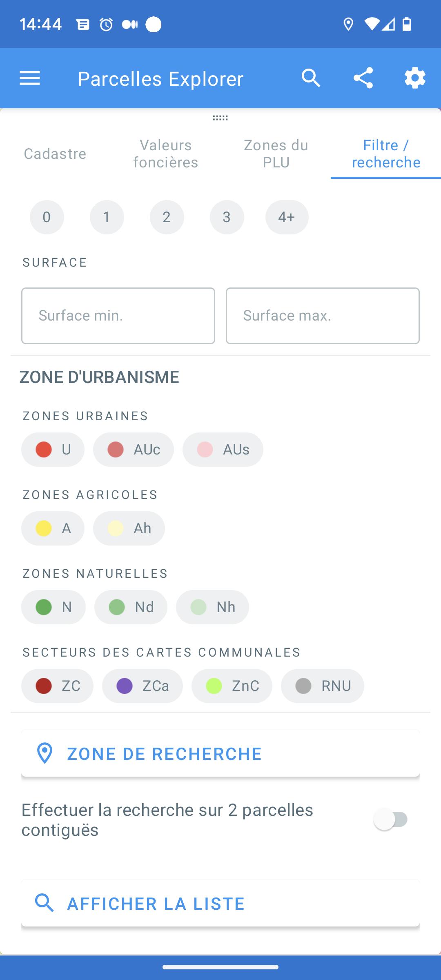Tap the location icon in the status bar
Screen dimensions: 441x980
348,24
